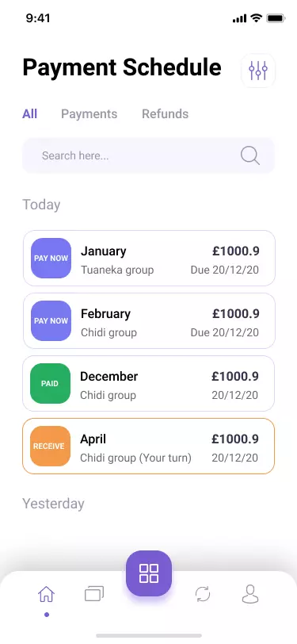Tap the central purple grid button
The image size is (297, 644).
tap(149, 573)
